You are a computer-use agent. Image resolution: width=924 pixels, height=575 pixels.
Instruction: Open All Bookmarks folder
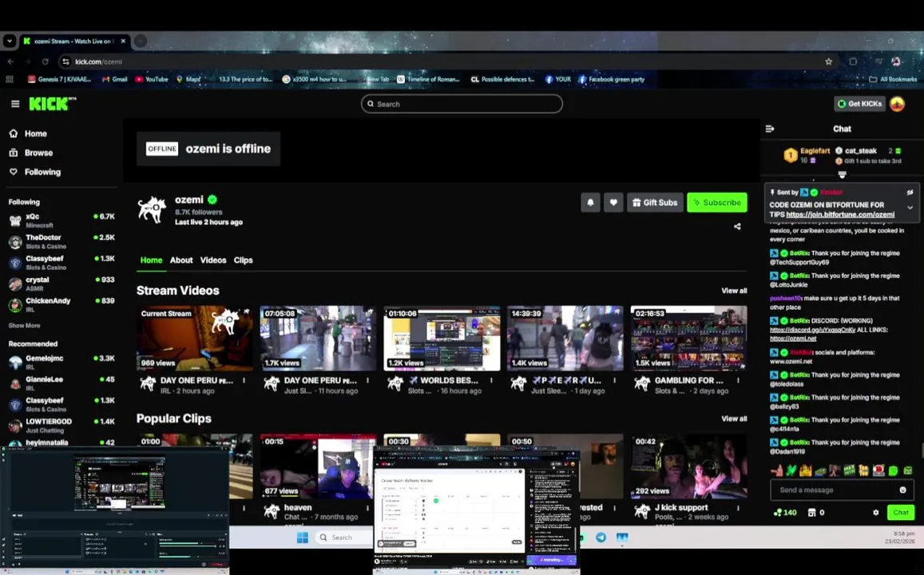click(893, 79)
